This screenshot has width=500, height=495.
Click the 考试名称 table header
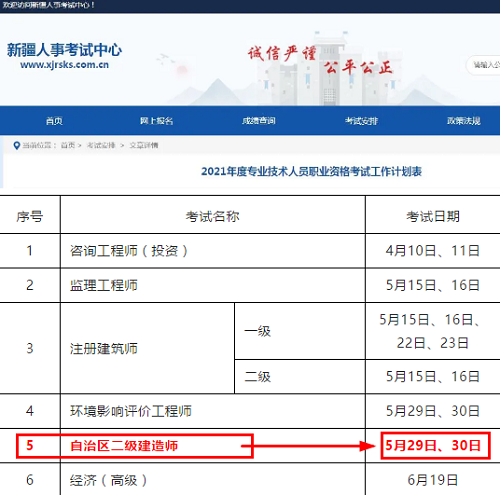[213, 217]
